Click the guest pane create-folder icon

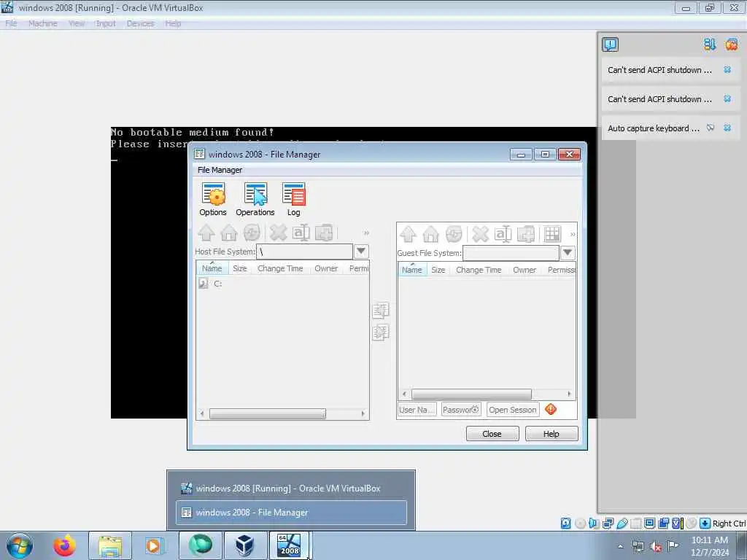tap(525, 234)
